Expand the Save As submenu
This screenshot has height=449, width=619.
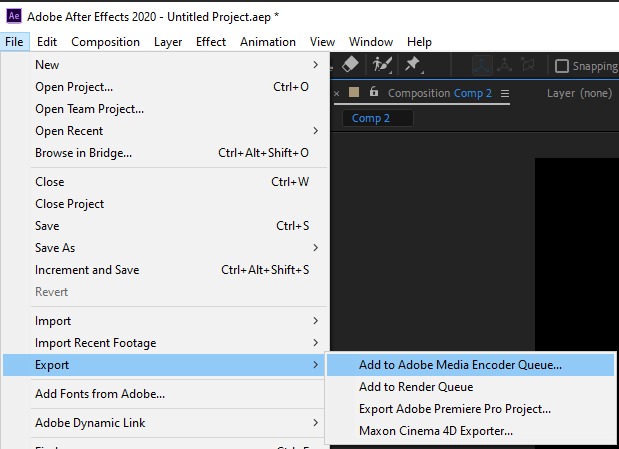click(166, 248)
